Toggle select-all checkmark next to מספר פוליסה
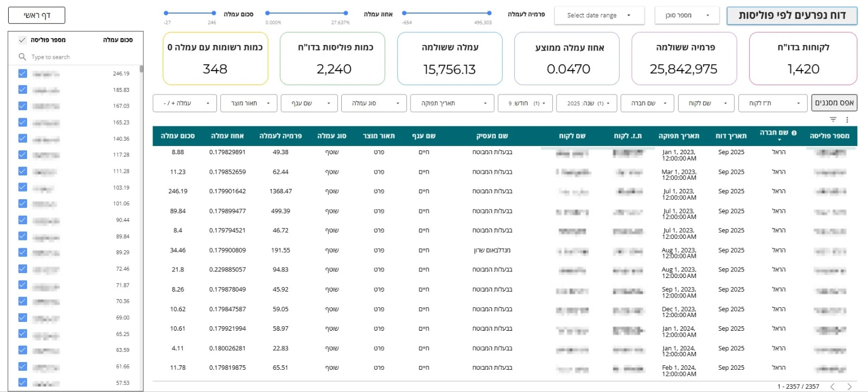The image size is (868, 392). (22, 40)
